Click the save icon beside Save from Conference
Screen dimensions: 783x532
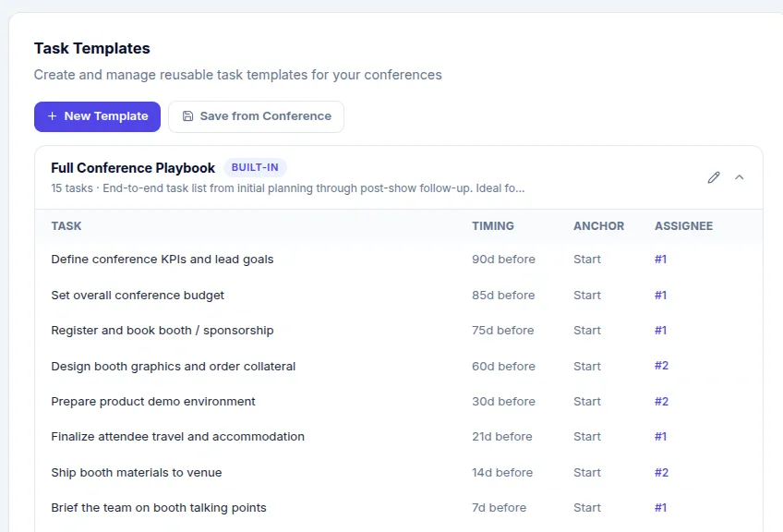click(187, 116)
